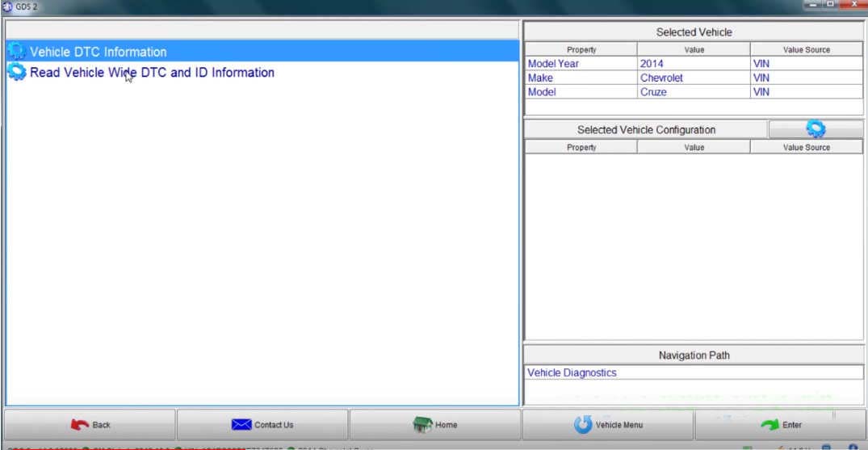Click the VIN source cell in the Cruze row
The height and width of the screenshot is (450, 868).
click(807, 92)
